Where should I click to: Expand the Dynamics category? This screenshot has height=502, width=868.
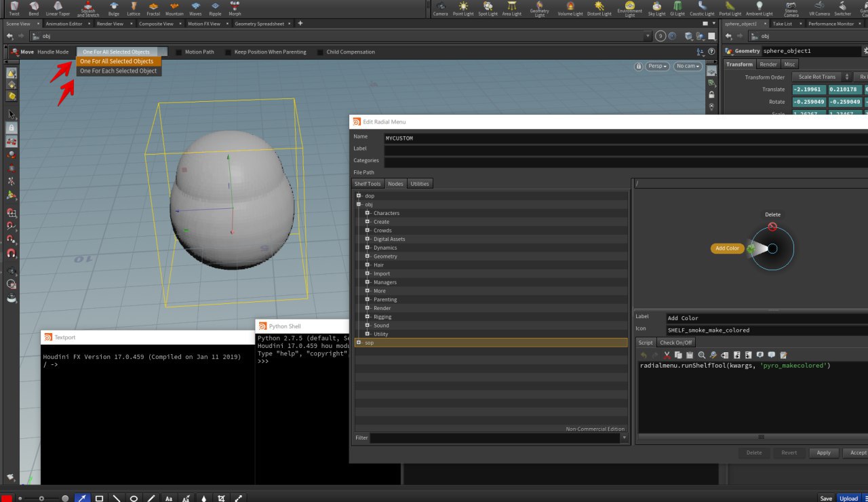368,248
